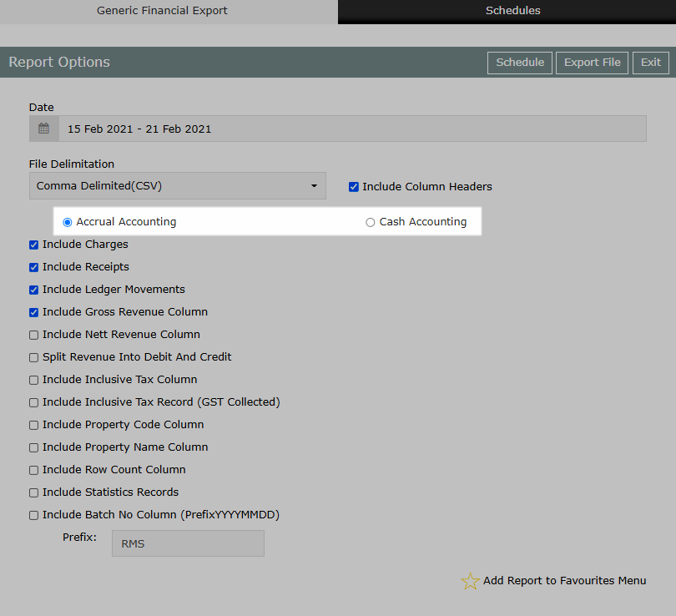The width and height of the screenshot is (676, 616).
Task: Check Include Row Count Column
Action: [33, 470]
